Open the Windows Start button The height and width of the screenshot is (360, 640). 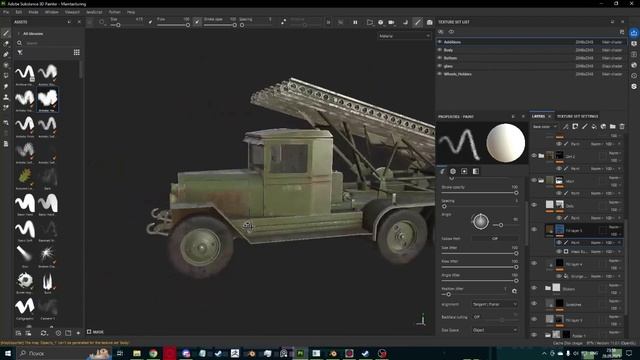pos(8,353)
